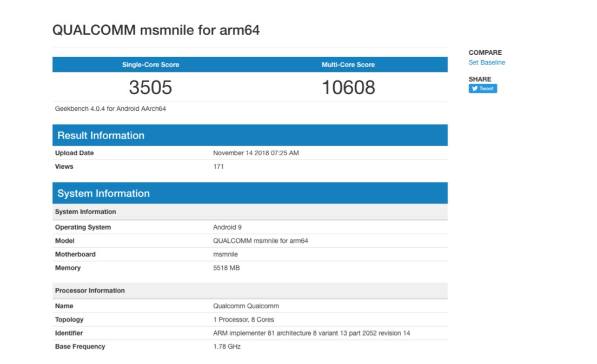Screen dimensions: 597x364
Task: Click the Set Baseline link
Action: [x=487, y=63]
